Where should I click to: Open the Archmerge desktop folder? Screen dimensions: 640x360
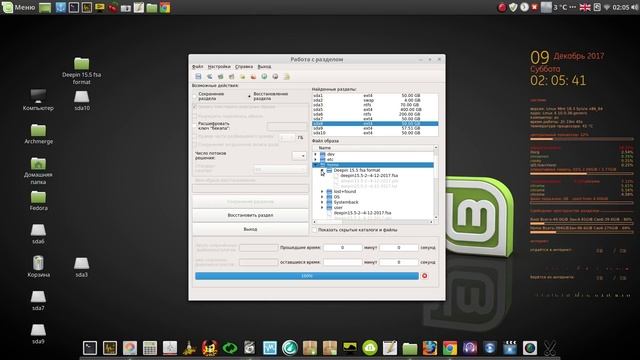(x=38, y=133)
